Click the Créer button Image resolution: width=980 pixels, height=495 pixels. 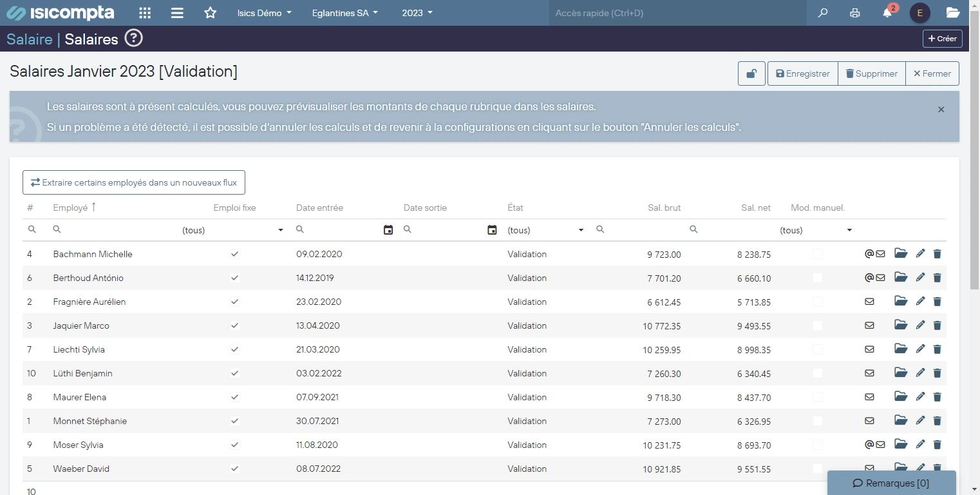point(942,39)
